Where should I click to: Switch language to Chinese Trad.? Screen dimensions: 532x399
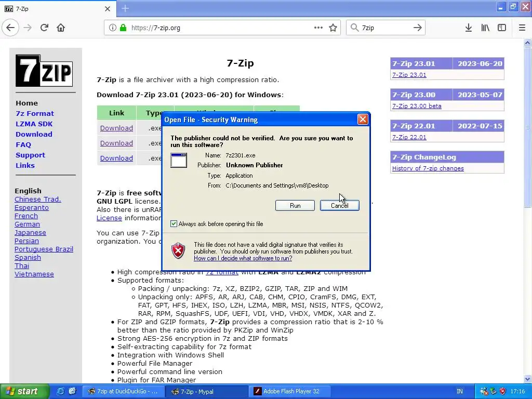pos(37,199)
